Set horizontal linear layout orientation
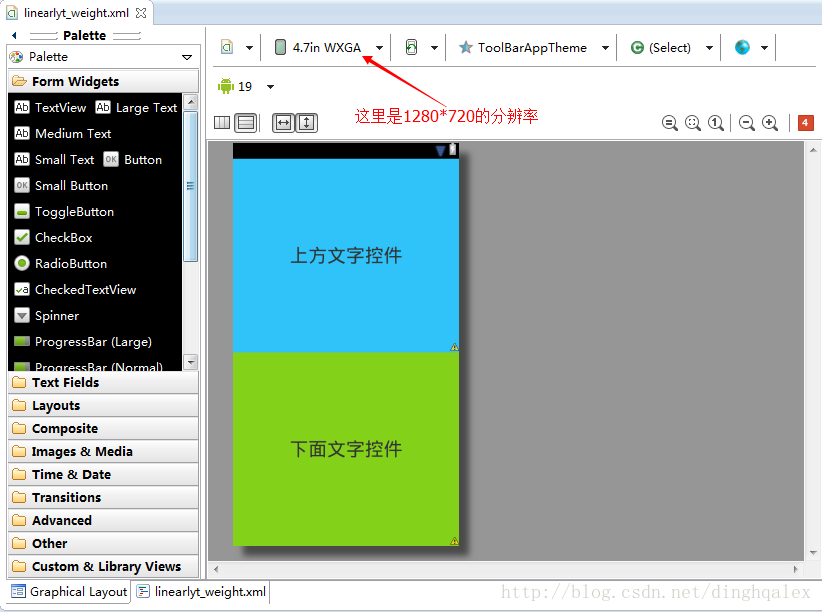822x612 pixels. (x=222, y=123)
